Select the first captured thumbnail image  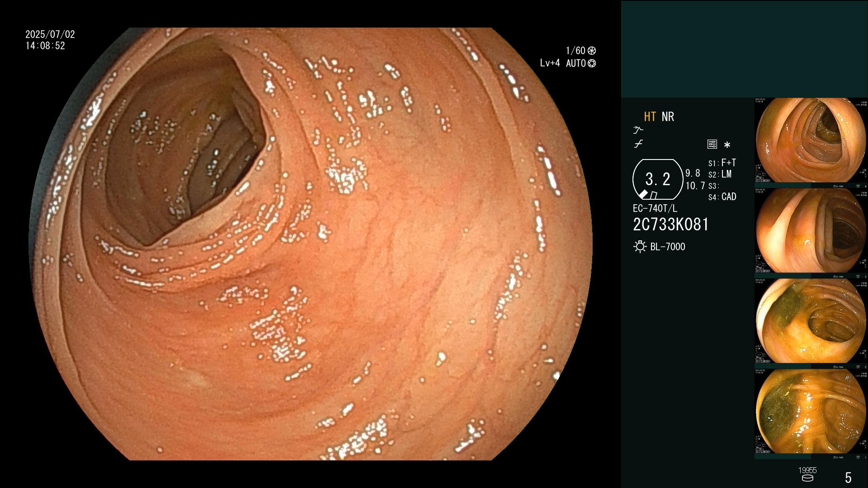(x=811, y=141)
